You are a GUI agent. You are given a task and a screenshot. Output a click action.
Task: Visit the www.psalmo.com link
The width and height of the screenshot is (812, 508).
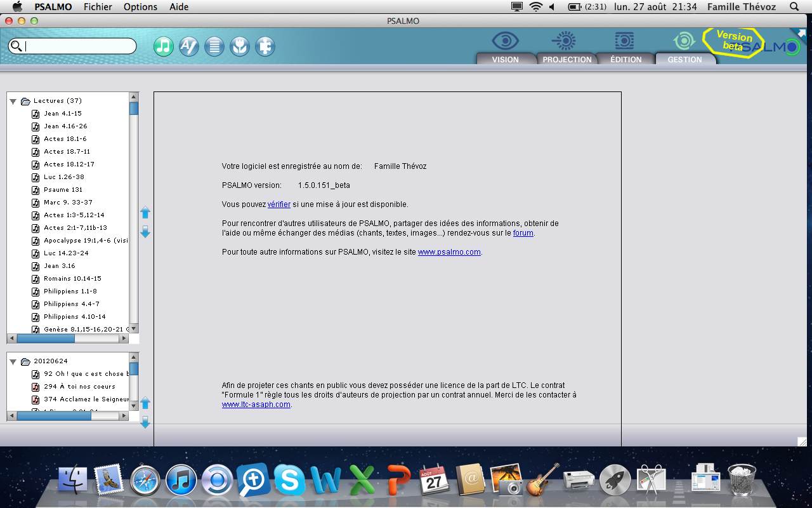[449, 252]
